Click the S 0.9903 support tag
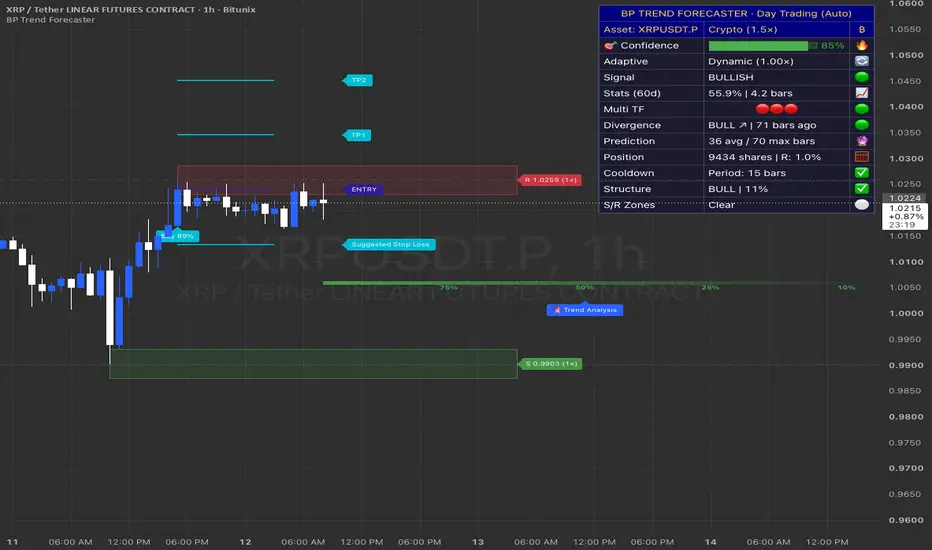 tap(550, 364)
